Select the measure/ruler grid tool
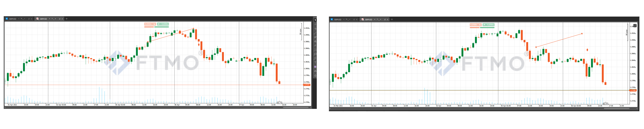The image size is (644, 129). point(315,50)
